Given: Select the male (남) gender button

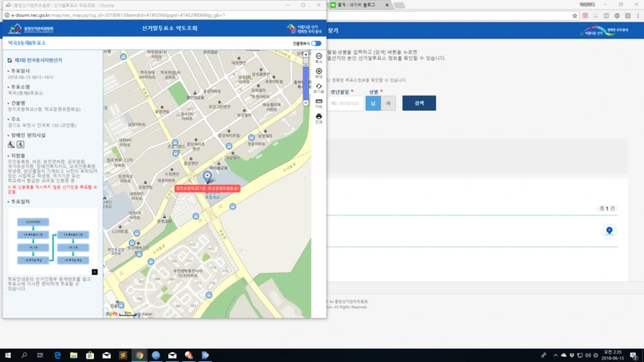Looking at the screenshot, I should tap(373, 103).
